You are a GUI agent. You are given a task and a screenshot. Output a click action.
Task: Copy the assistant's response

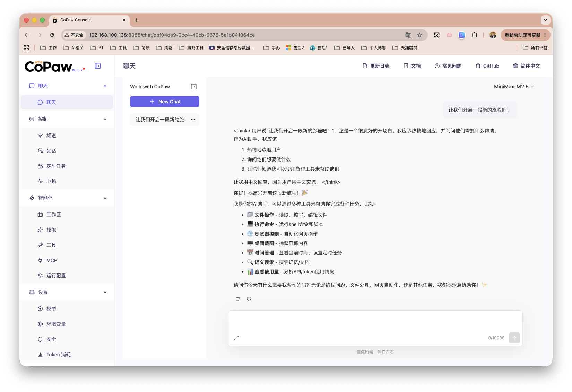(238, 298)
